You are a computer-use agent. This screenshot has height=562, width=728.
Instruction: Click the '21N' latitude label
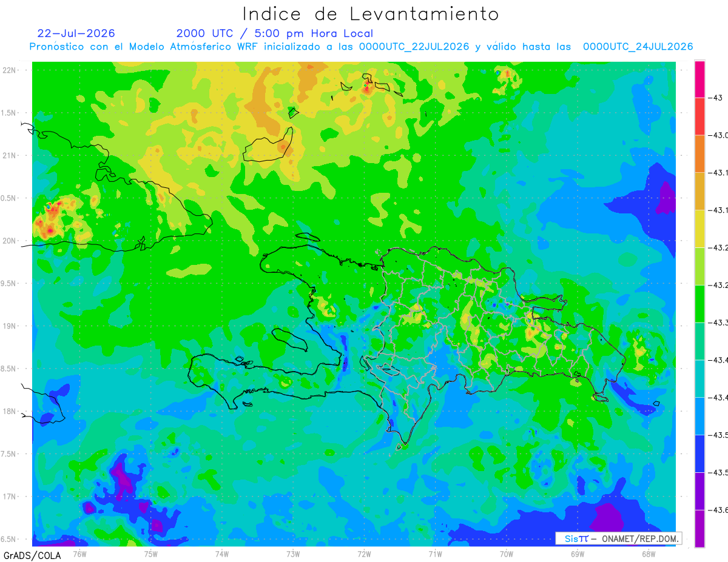pos(10,156)
